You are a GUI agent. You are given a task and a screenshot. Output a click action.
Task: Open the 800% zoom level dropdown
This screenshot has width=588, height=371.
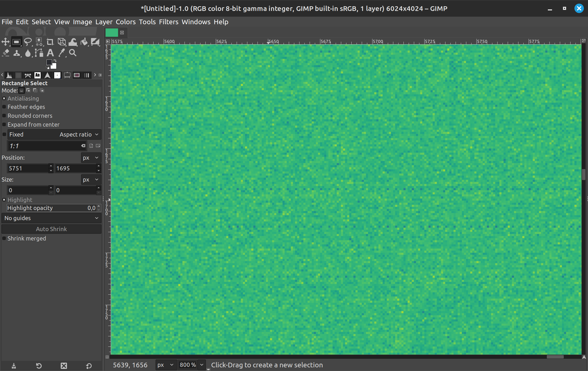point(202,365)
